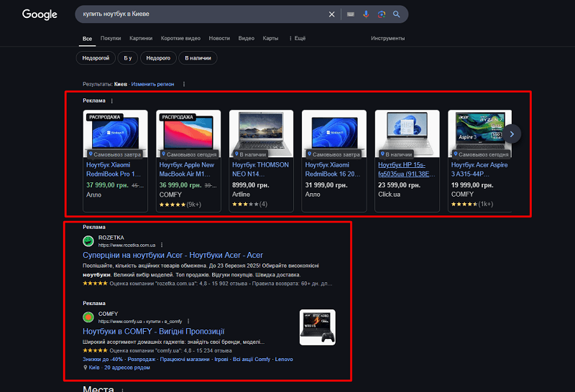Open Apple New MacBook Air M1 product title
Image resolution: width=575 pixels, height=392 pixels.
coord(187,169)
